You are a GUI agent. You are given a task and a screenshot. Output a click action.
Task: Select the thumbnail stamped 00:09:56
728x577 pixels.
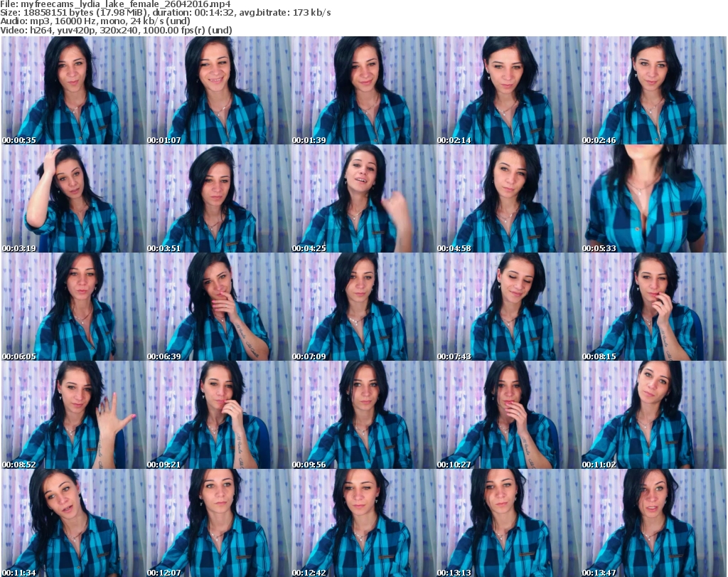(363, 415)
